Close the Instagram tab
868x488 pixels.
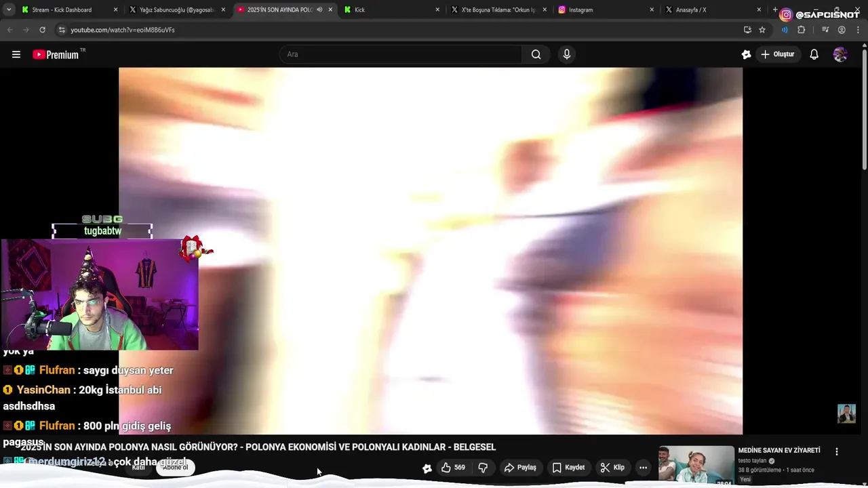coord(652,9)
